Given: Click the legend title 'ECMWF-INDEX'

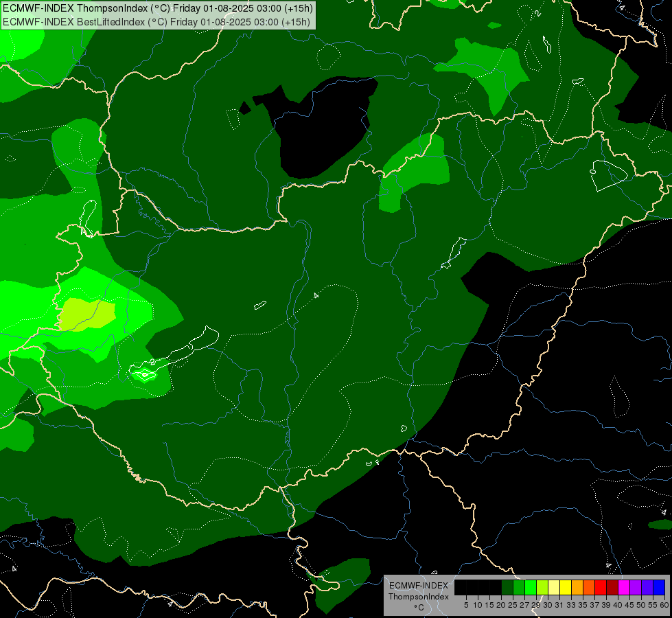Looking at the screenshot, I should 418,586.
